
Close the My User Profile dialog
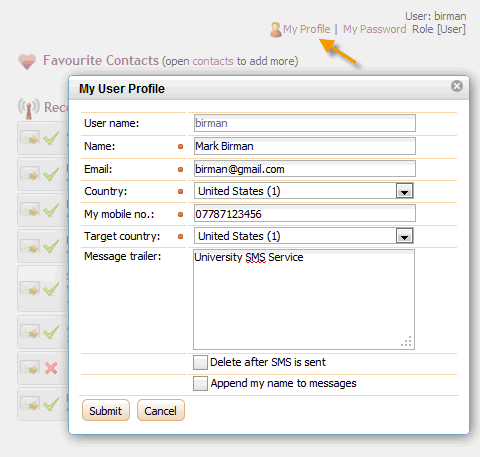457,86
